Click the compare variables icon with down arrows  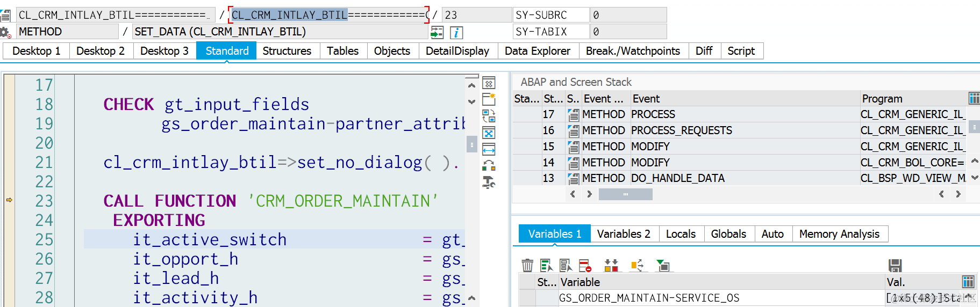click(611, 265)
